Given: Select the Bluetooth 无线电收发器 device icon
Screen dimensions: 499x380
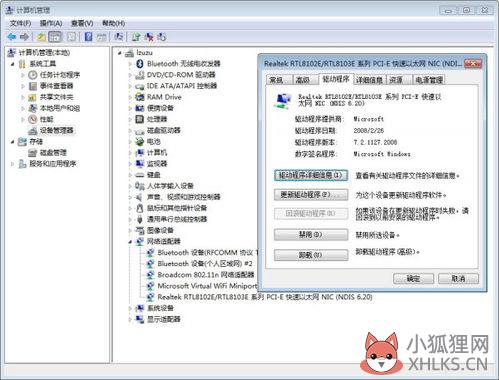Looking at the screenshot, I should point(140,64).
